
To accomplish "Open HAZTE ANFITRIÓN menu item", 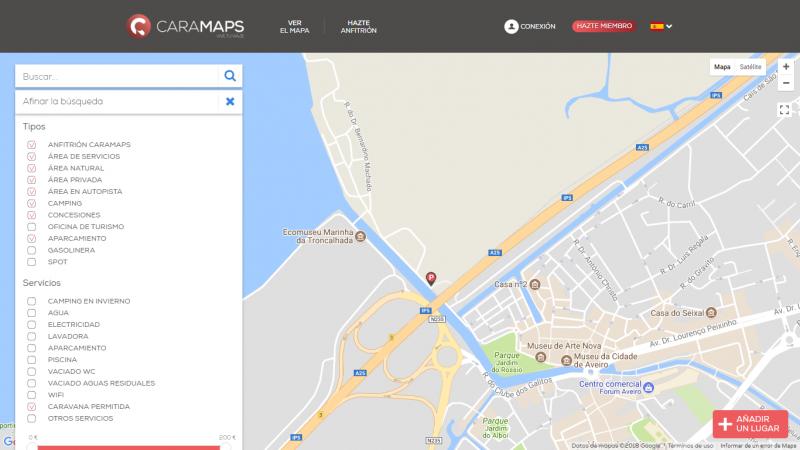I will pyautogui.click(x=358, y=26).
